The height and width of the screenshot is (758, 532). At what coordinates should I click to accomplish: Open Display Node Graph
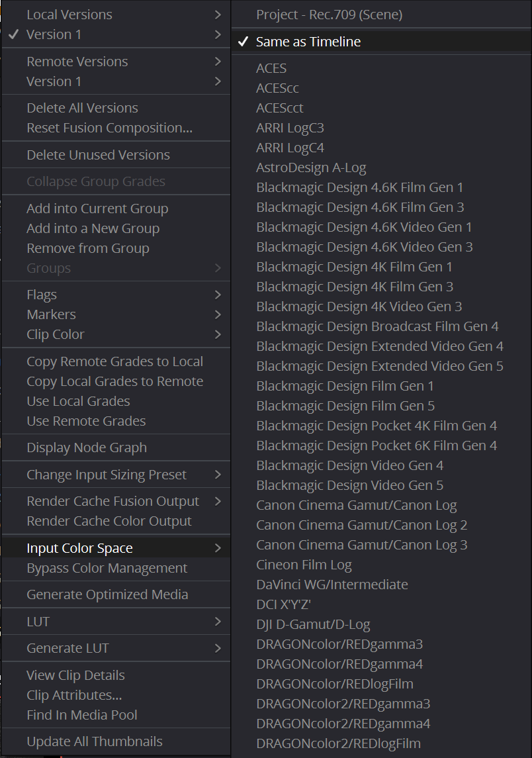pyautogui.click(x=116, y=447)
